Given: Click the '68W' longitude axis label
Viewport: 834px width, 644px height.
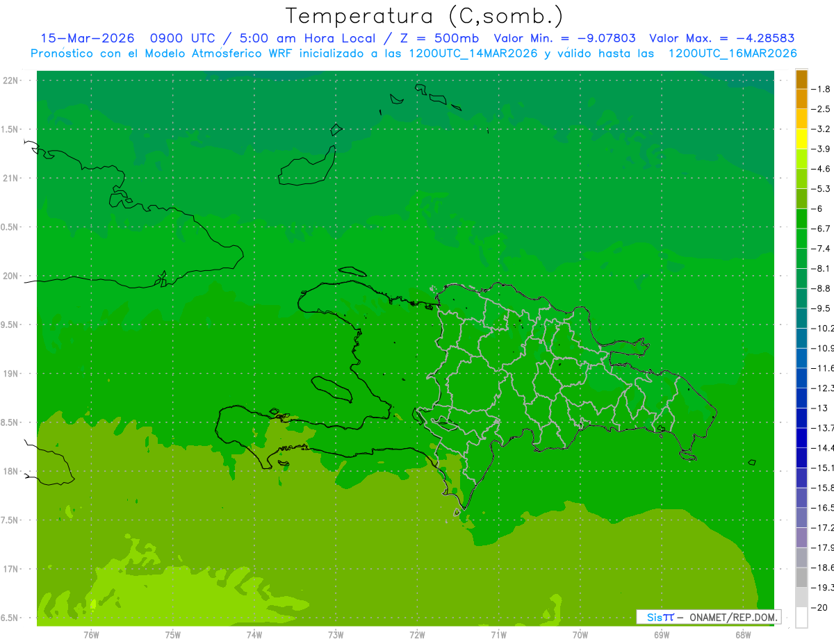Looking at the screenshot, I should click(742, 634).
